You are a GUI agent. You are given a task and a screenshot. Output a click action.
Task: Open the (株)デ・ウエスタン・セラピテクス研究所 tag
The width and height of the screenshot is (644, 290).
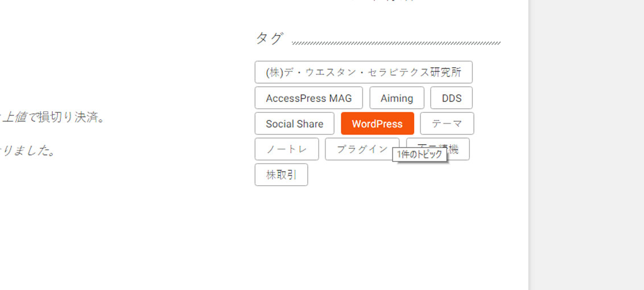pos(364,72)
